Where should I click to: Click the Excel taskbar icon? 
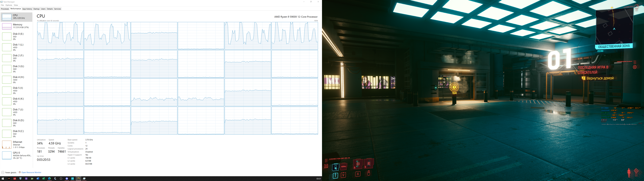coord(44,178)
